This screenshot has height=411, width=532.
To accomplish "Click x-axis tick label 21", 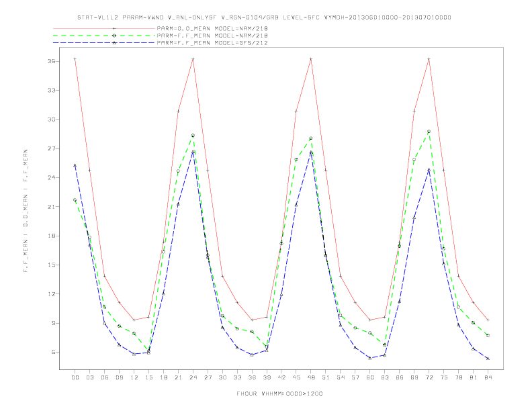I will pyautogui.click(x=178, y=377).
